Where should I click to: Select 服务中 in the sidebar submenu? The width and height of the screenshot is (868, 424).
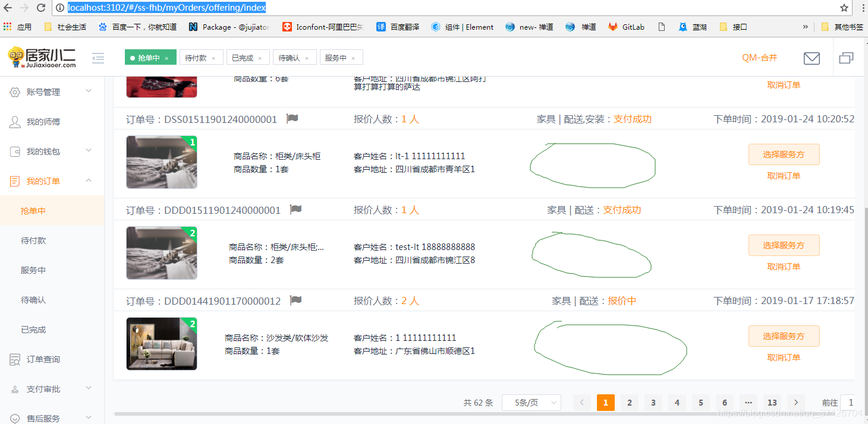point(52,270)
